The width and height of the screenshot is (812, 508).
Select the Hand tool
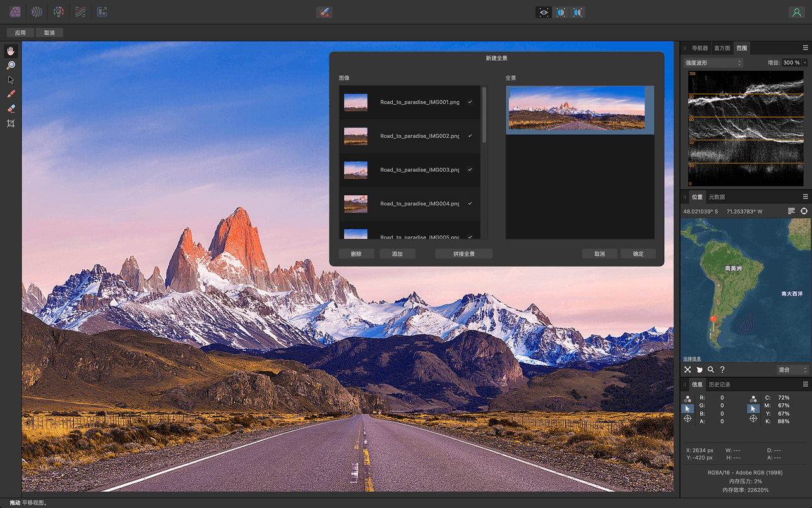10,51
